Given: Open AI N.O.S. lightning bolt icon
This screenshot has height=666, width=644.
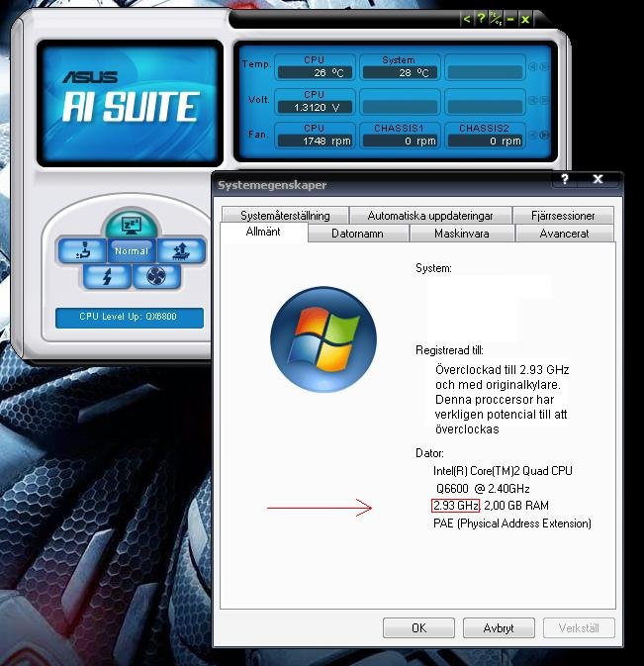Looking at the screenshot, I should (107, 276).
